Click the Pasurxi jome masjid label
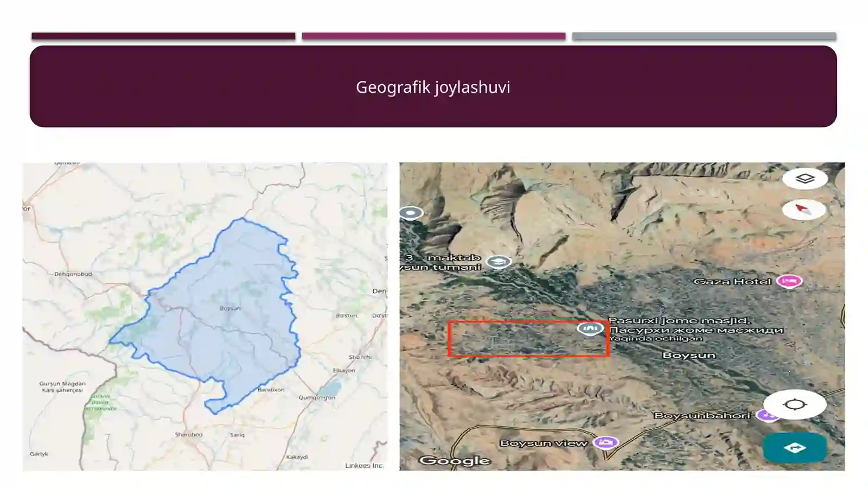This screenshot has width=868, height=488. pyautogui.click(x=679, y=321)
